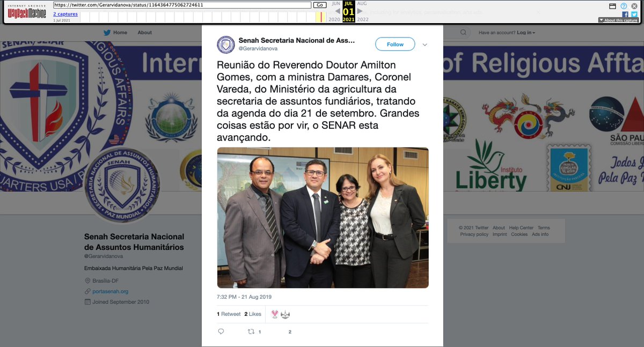
Task: Click the Go button in Wayback toolbar
Action: point(320,5)
